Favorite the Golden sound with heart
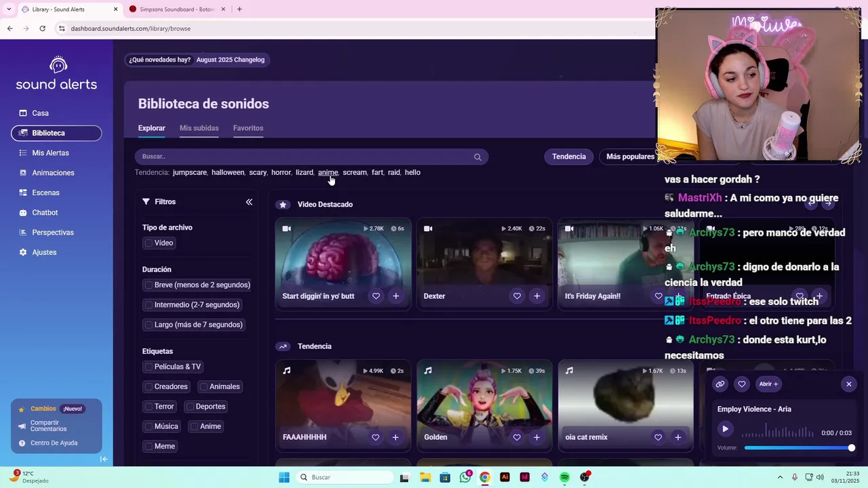 (517, 437)
